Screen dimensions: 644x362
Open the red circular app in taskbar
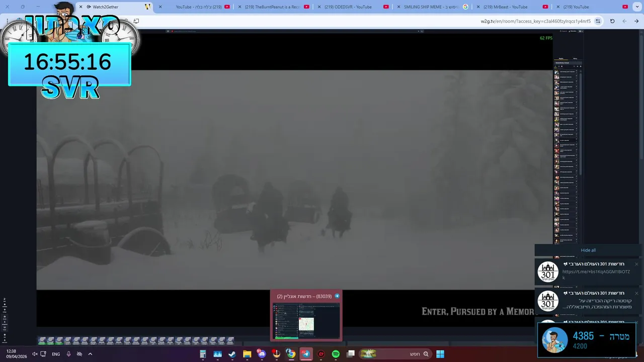point(321,354)
